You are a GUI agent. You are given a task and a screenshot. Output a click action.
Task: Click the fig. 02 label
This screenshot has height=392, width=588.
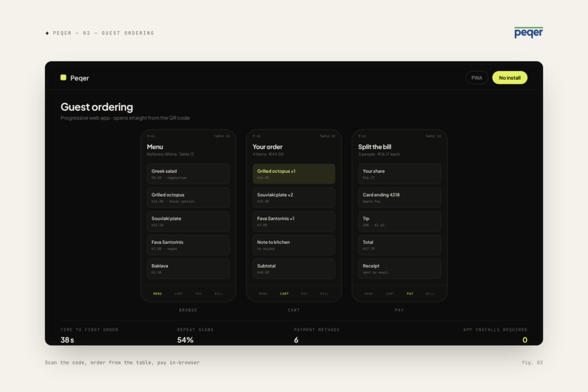(532, 363)
